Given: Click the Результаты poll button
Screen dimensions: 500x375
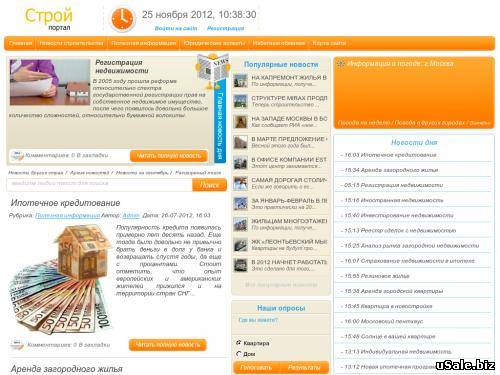Looking at the screenshot, I should tap(304, 367).
